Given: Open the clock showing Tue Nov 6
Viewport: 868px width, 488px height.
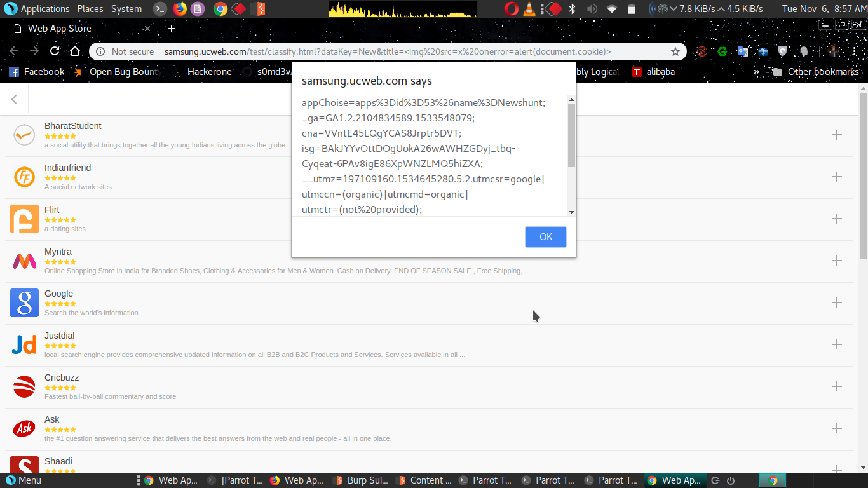Looking at the screenshot, I should (x=824, y=9).
